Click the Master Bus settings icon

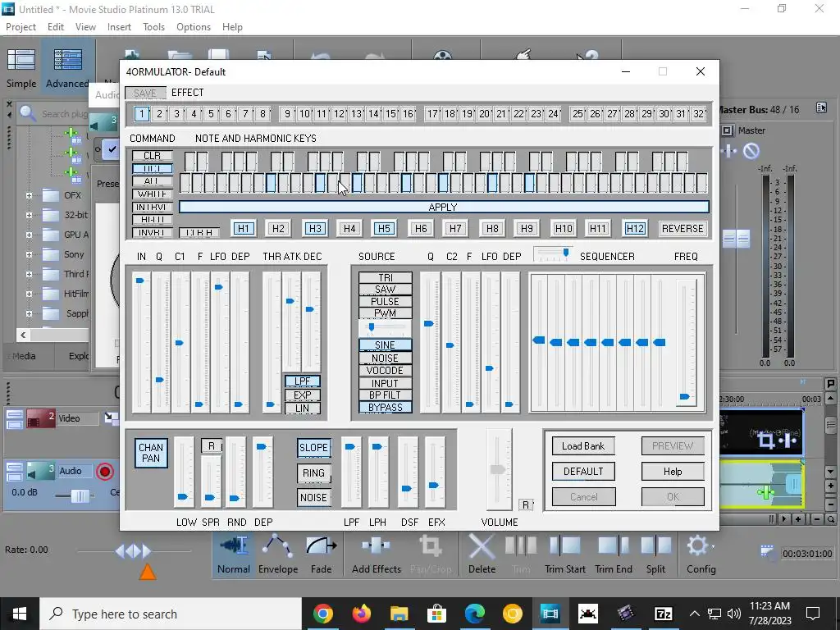point(821,107)
